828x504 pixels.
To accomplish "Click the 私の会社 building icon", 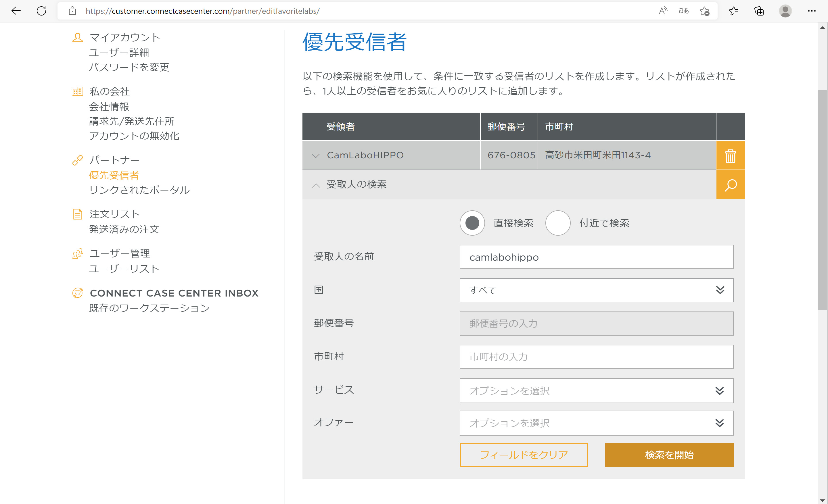I will pos(78,91).
